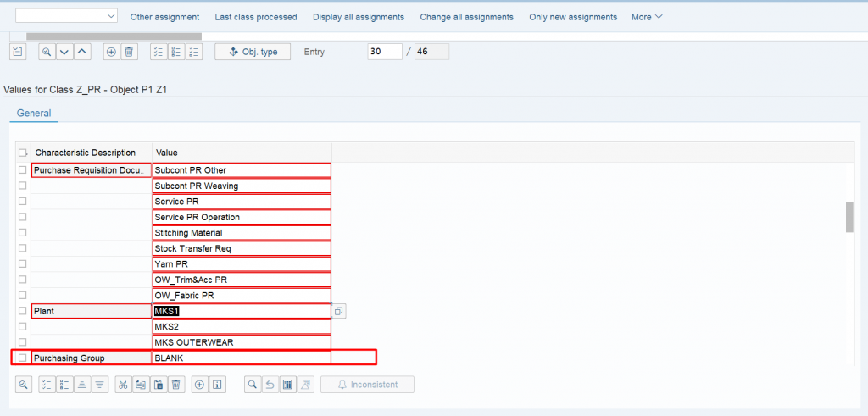This screenshot has width=868, height=416.
Task: Click the cut scissors icon in bottom toolbar
Action: click(x=124, y=385)
